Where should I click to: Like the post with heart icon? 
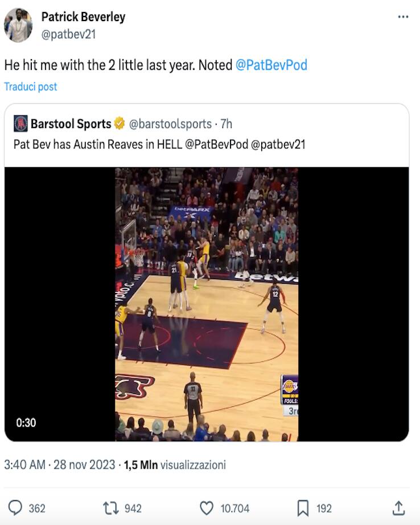[x=207, y=507]
